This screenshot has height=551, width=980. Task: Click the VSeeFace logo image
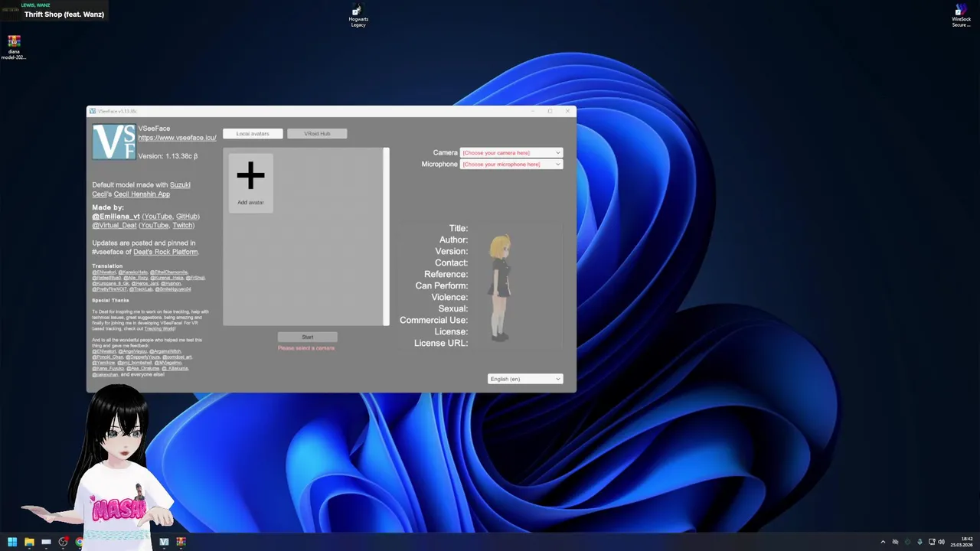pyautogui.click(x=114, y=142)
